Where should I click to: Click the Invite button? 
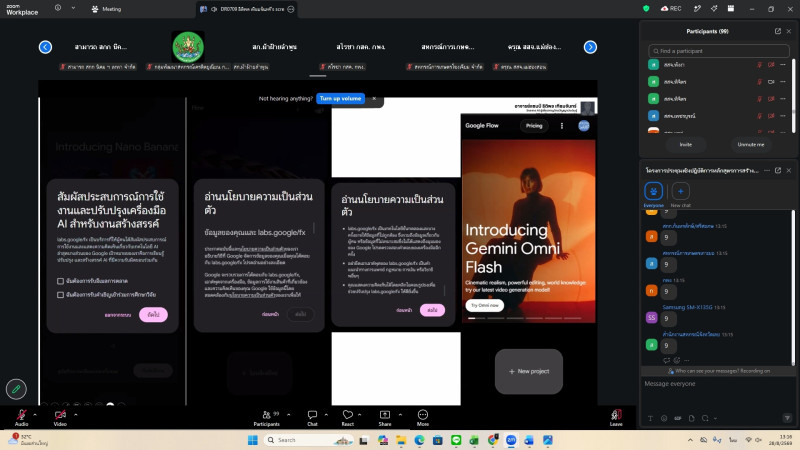click(x=685, y=144)
